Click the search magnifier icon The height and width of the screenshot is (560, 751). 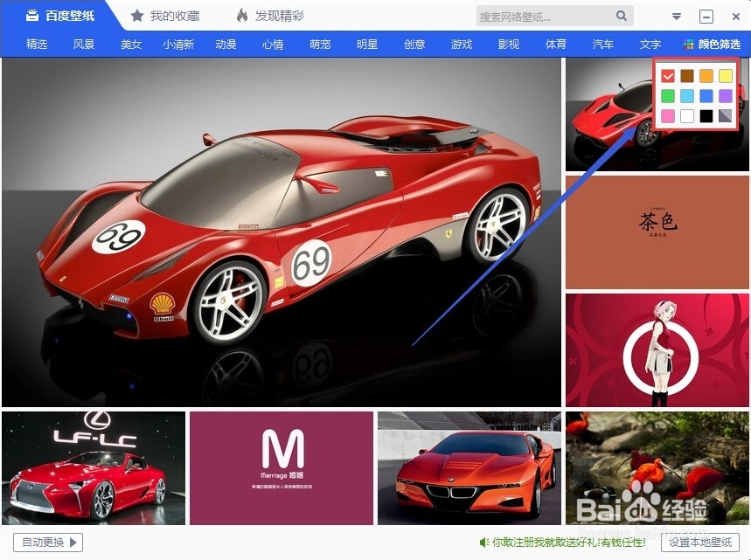tap(622, 16)
